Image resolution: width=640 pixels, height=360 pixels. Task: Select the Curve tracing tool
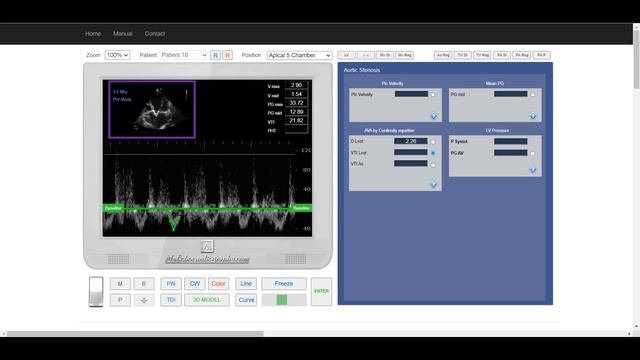coord(246,300)
